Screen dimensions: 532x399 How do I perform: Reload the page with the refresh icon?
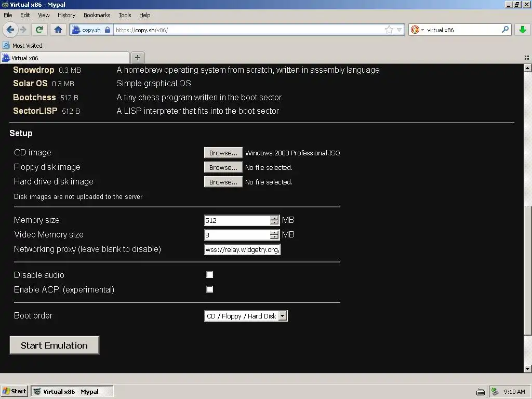[39, 30]
